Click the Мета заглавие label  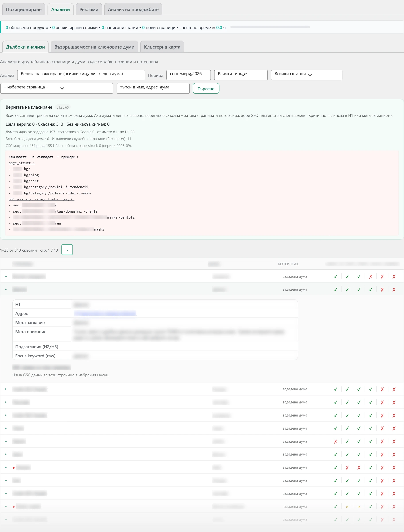pyautogui.click(x=30, y=323)
